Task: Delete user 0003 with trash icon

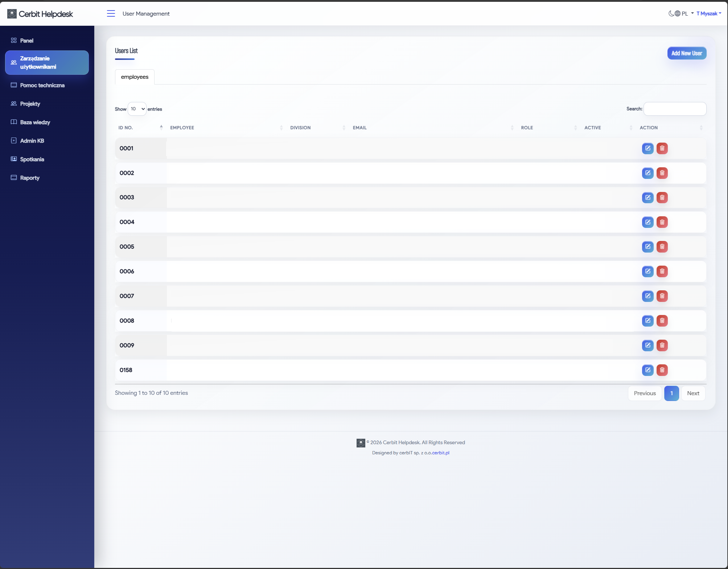Action: click(662, 197)
